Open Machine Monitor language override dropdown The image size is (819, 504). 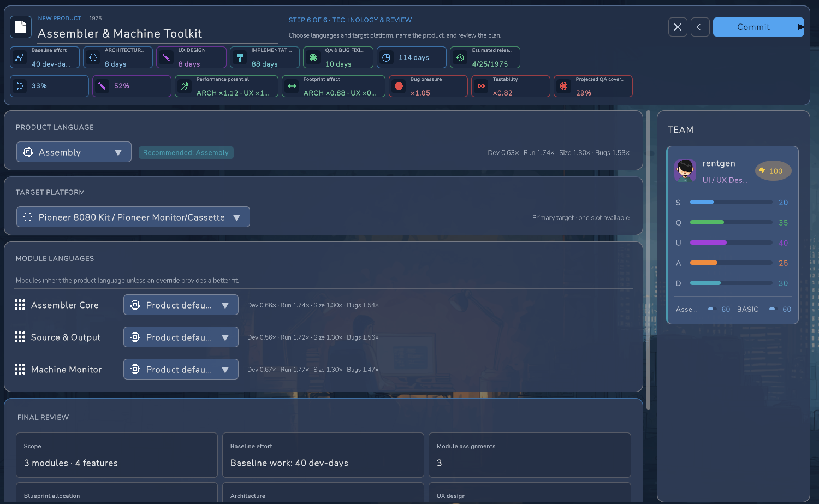tap(181, 369)
